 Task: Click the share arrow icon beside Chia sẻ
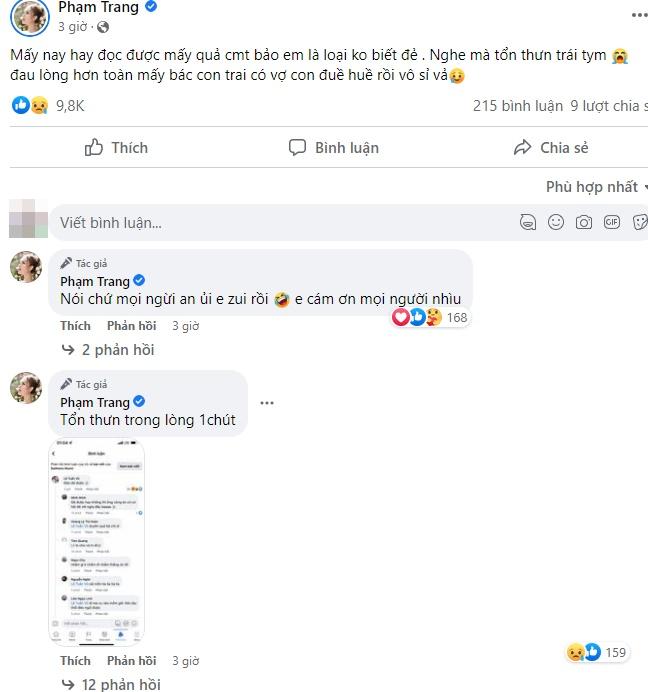[x=522, y=148]
